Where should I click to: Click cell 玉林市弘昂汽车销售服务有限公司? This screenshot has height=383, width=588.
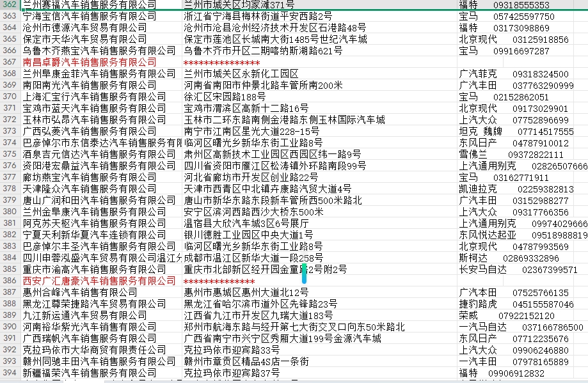point(94,120)
